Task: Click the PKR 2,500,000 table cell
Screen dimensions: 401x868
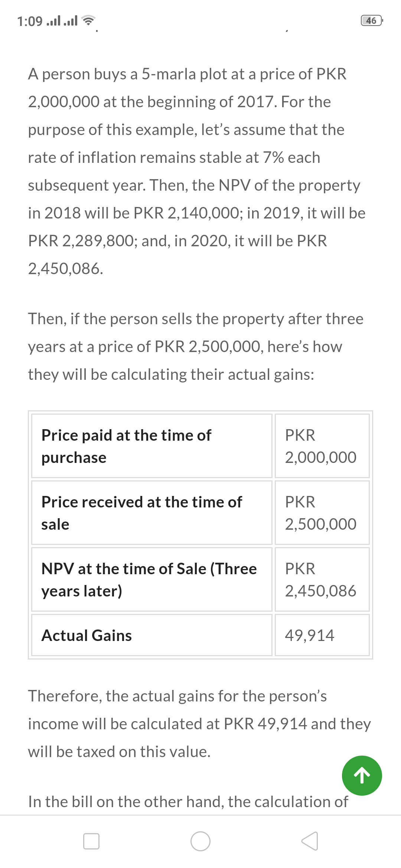Action: 322,513
